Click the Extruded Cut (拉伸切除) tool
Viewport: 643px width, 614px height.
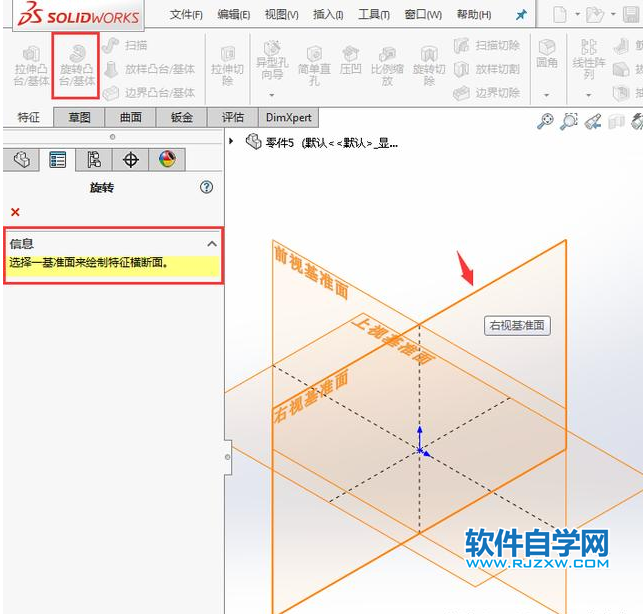(228, 66)
